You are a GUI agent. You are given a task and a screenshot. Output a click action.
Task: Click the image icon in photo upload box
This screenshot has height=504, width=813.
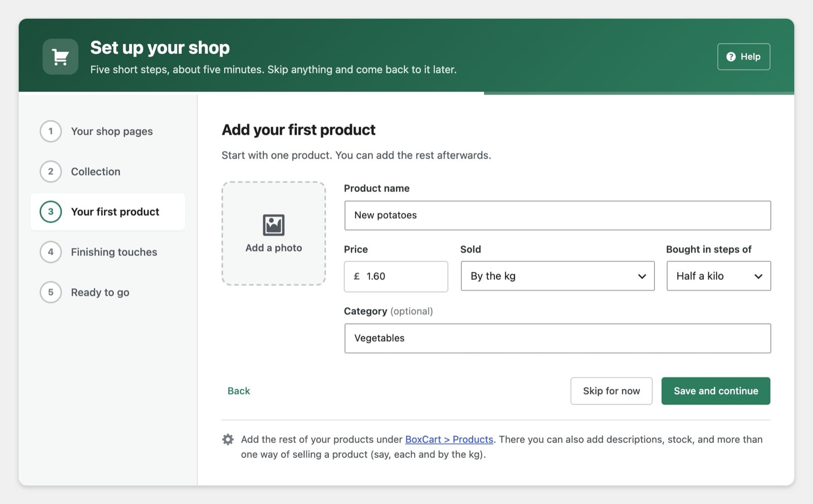pos(273,225)
